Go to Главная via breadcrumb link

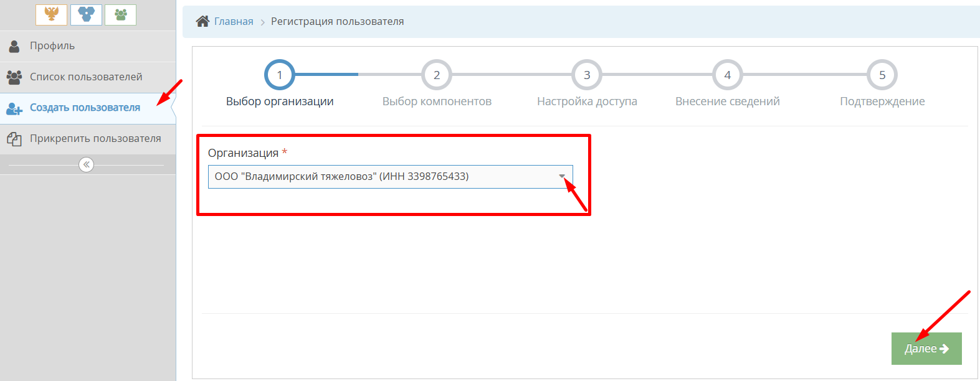click(234, 22)
